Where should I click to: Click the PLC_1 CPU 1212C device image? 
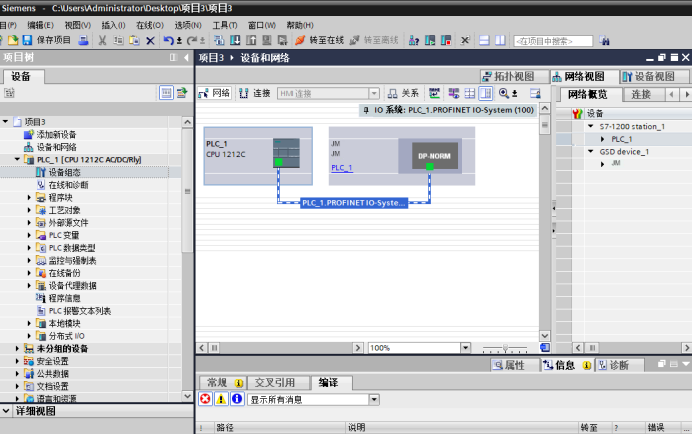click(x=286, y=153)
